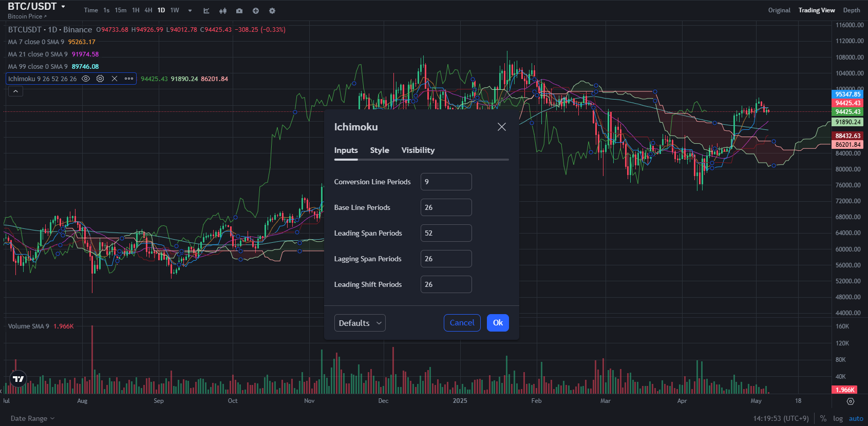Click Conversion Line Periods field
Viewport: 868px width, 426px height.
coord(446,182)
